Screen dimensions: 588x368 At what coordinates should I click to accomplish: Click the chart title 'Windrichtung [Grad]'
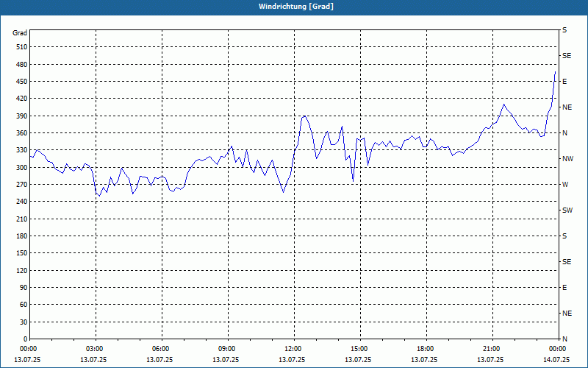[x=296, y=7]
